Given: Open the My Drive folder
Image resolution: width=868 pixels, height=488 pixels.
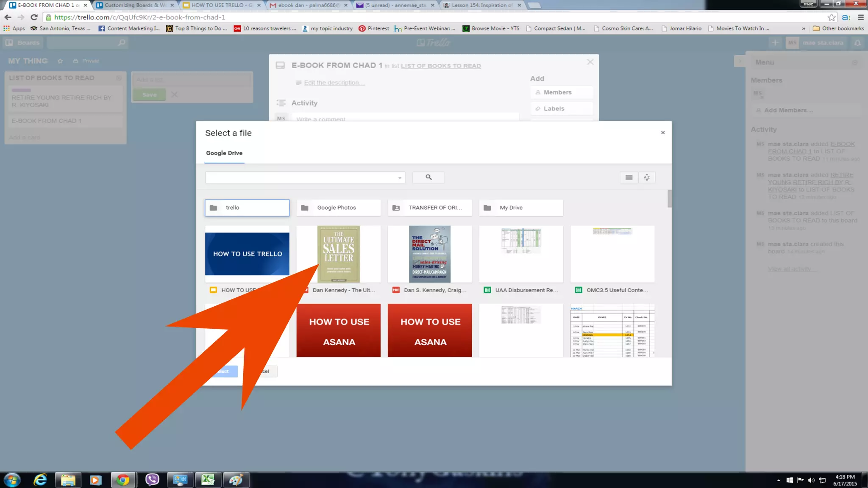Looking at the screenshot, I should pyautogui.click(x=521, y=208).
